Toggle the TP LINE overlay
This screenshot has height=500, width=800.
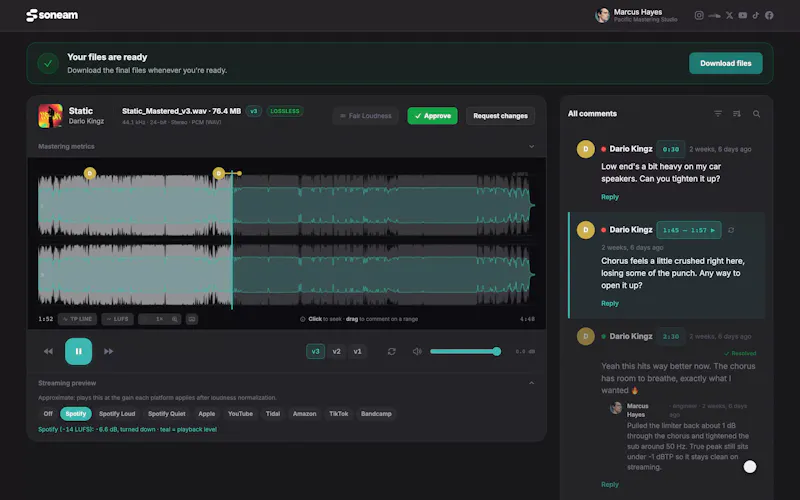(78, 319)
